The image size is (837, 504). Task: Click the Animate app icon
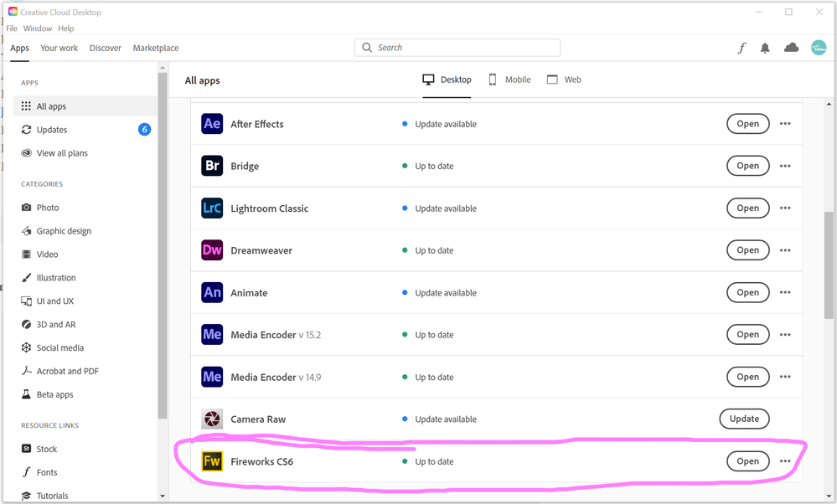212,292
